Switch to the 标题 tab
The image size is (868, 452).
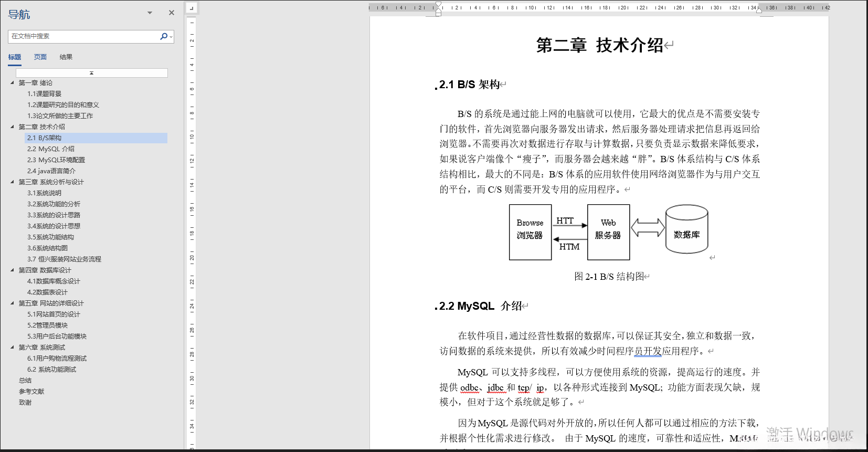15,57
